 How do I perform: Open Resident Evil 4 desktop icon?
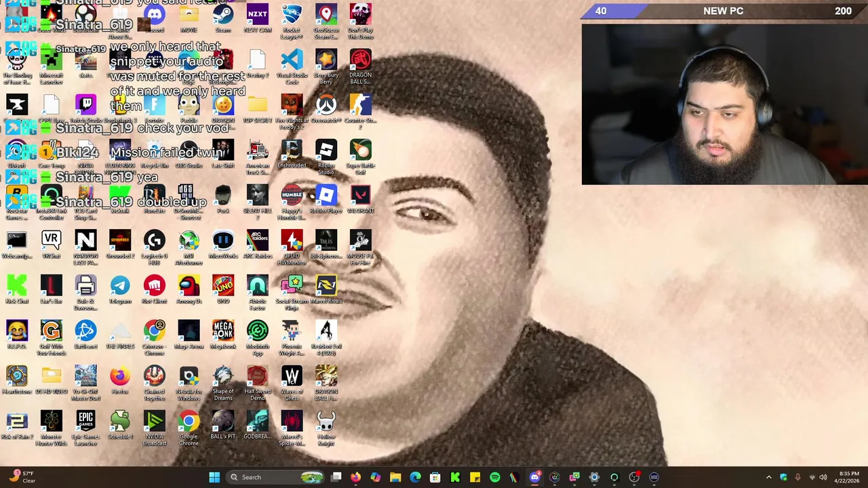click(326, 338)
